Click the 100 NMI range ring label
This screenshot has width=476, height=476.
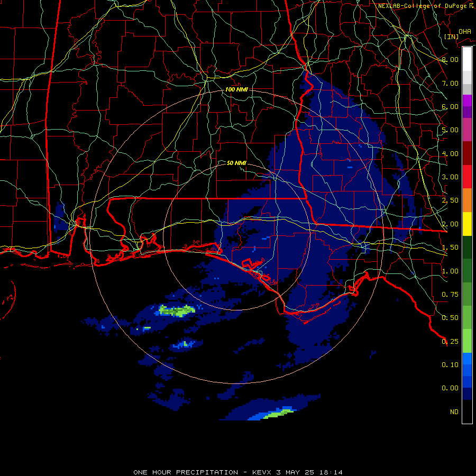click(x=236, y=89)
